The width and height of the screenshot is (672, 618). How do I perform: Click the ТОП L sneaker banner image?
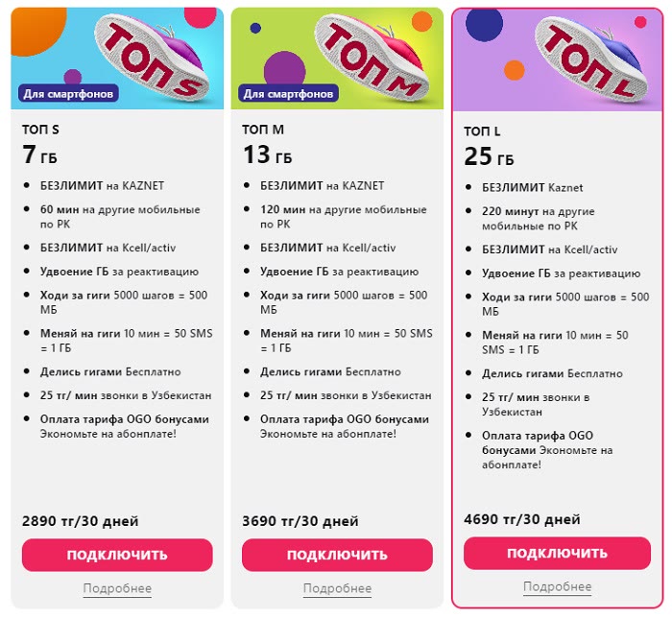(558, 59)
